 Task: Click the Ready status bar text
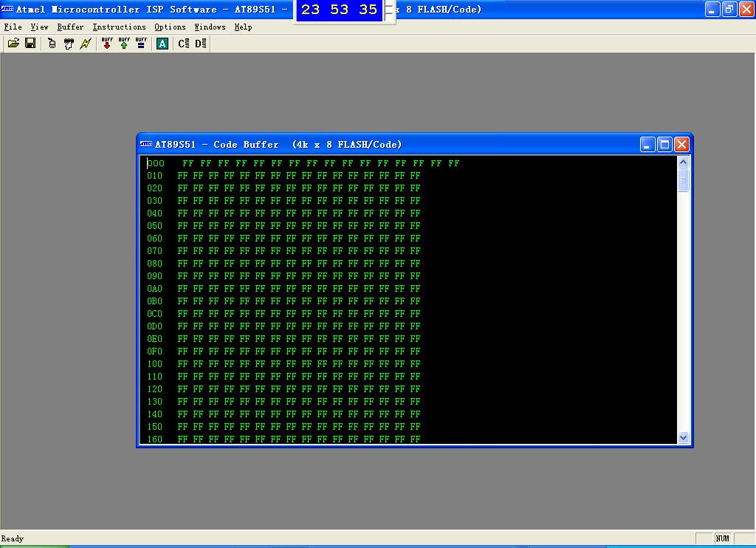pyautogui.click(x=13, y=538)
